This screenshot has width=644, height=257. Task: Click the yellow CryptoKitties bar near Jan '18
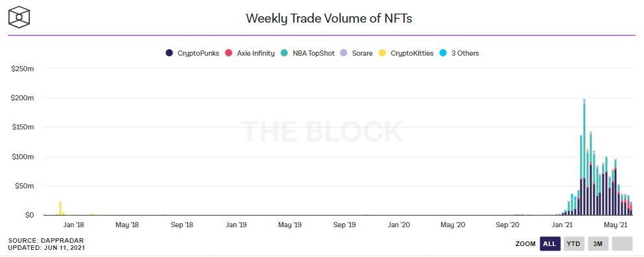pyautogui.click(x=60, y=208)
